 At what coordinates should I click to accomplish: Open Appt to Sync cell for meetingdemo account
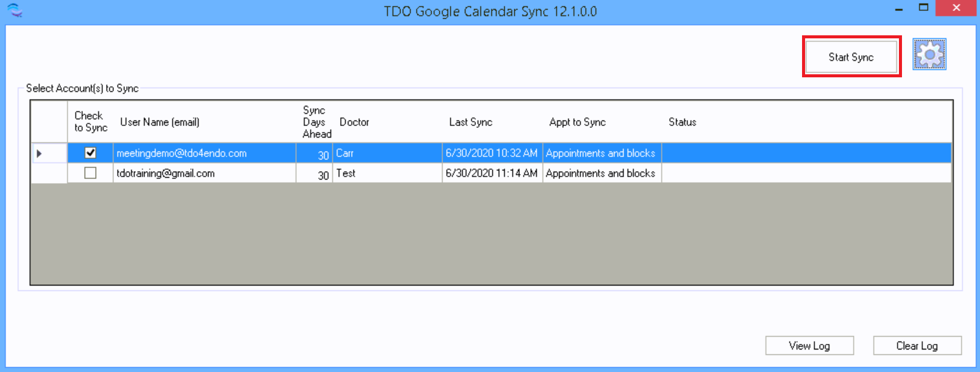pyautogui.click(x=601, y=153)
